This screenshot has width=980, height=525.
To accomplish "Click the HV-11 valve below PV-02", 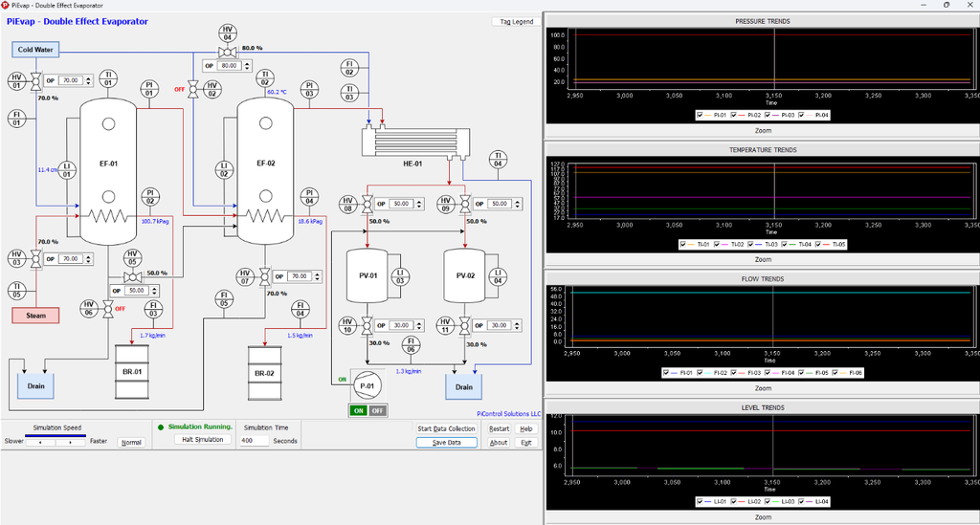I will 465,326.
